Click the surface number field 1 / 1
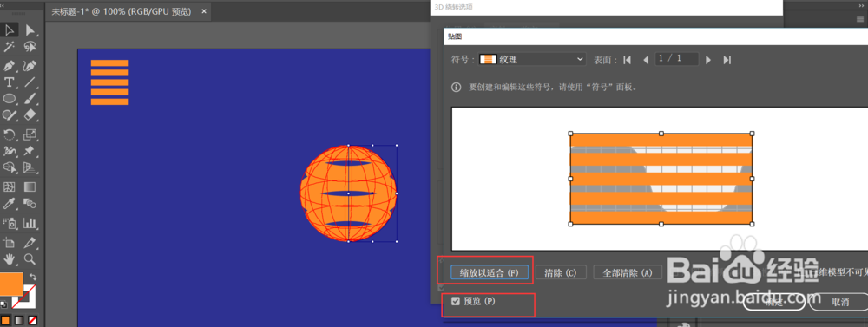The image size is (868, 327). click(x=676, y=59)
